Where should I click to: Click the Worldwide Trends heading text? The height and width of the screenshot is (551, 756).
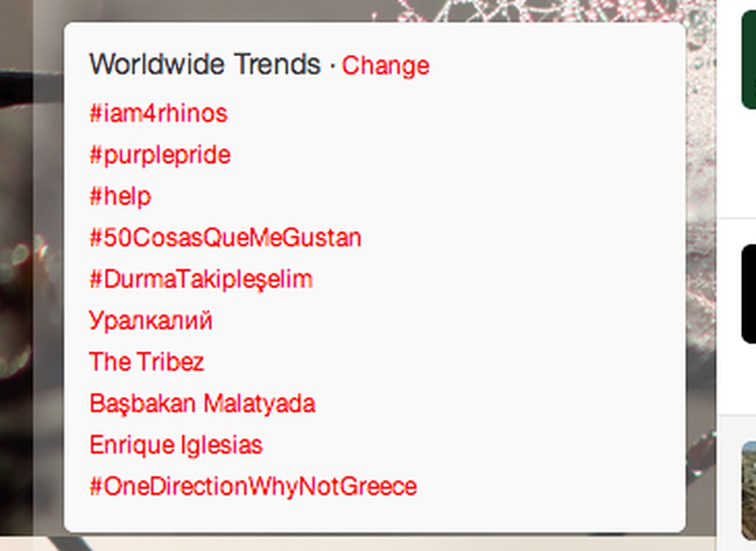(x=205, y=64)
